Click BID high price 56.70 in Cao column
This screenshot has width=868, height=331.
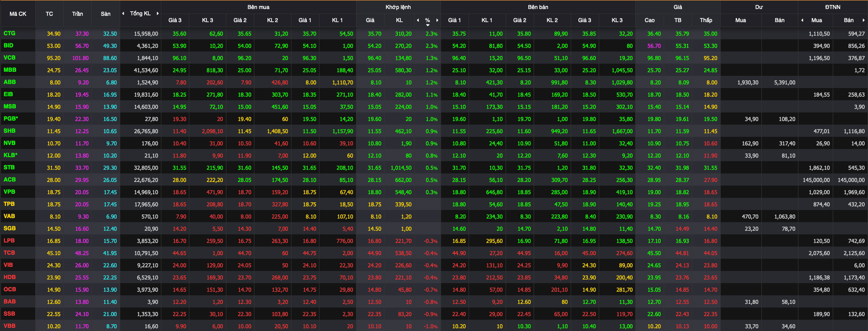654,46
